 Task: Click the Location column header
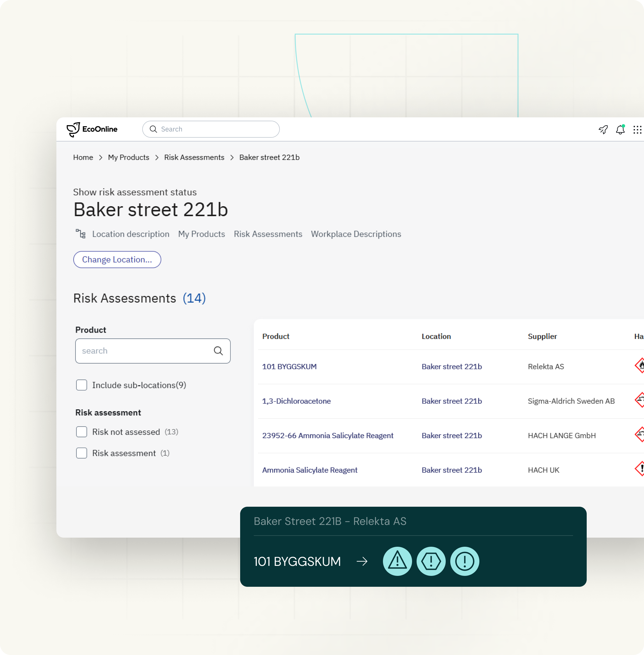point(436,336)
